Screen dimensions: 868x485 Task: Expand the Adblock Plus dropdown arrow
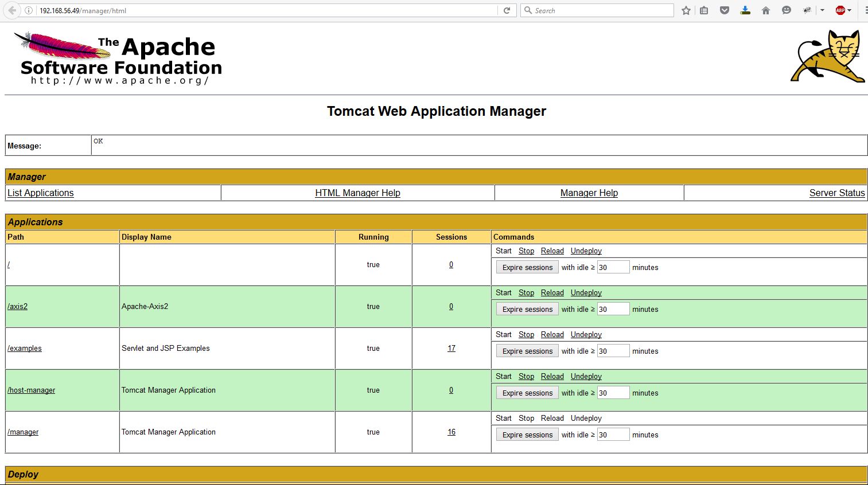tap(850, 10)
